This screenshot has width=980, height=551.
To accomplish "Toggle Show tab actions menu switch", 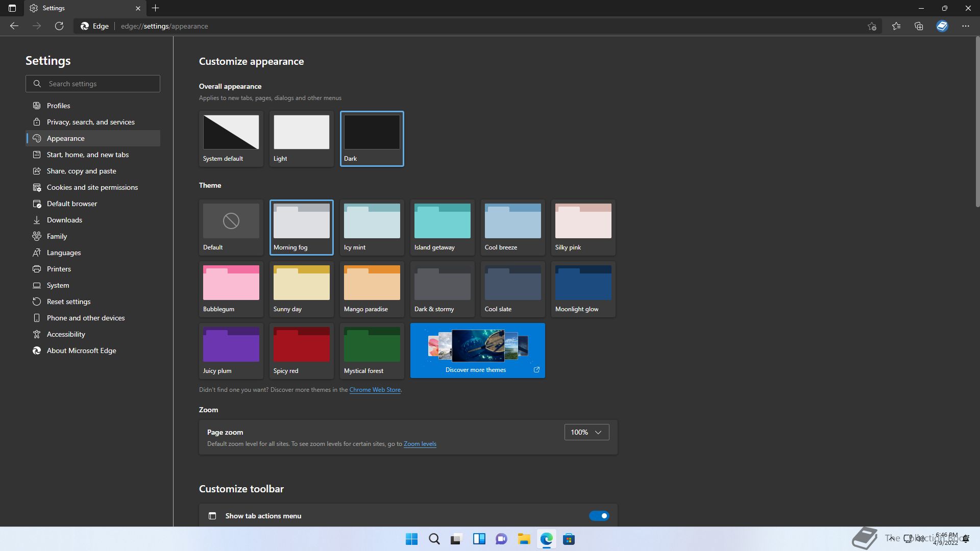I will click(599, 516).
